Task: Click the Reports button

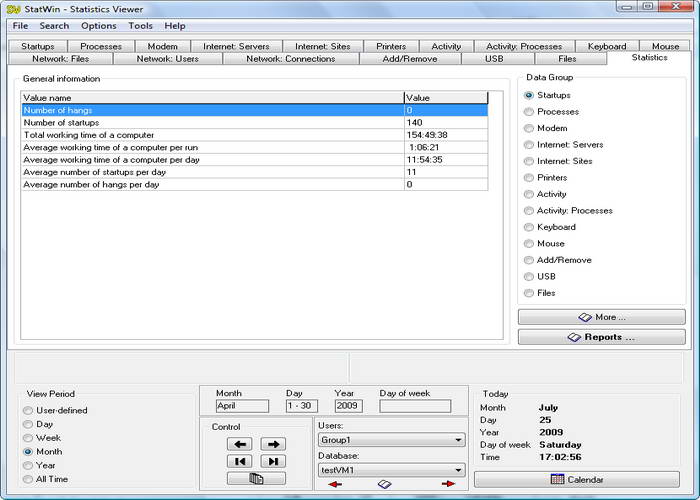Action: click(x=601, y=337)
